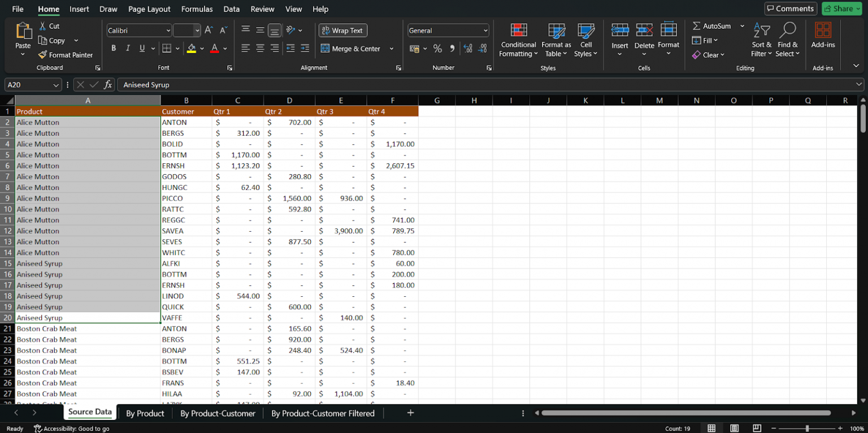Toggle bold formatting

click(x=112, y=48)
